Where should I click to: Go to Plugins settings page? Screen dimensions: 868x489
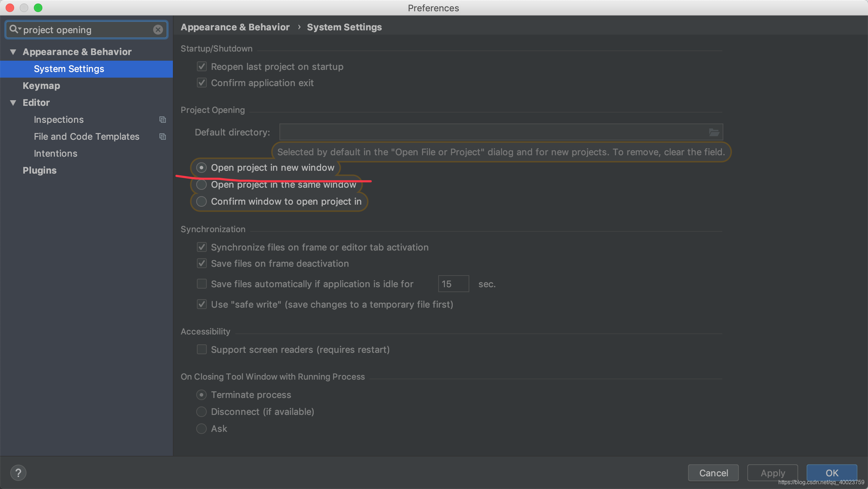click(40, 170)
